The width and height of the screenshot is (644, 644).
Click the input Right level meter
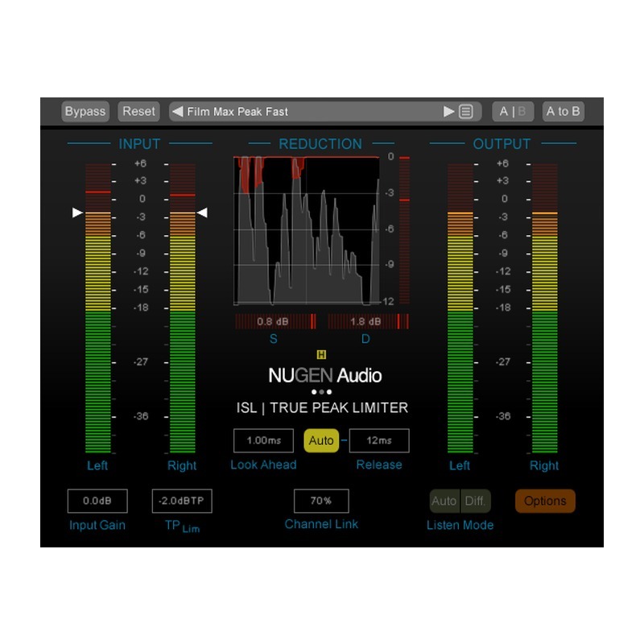tap(183, 308)
